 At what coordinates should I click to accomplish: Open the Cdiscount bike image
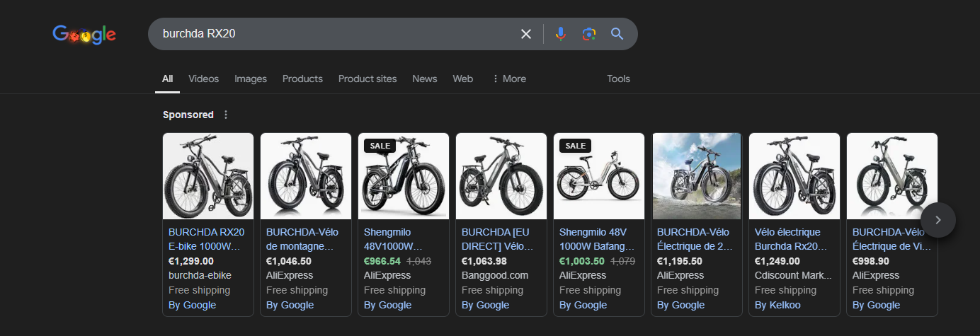point(794,176)
